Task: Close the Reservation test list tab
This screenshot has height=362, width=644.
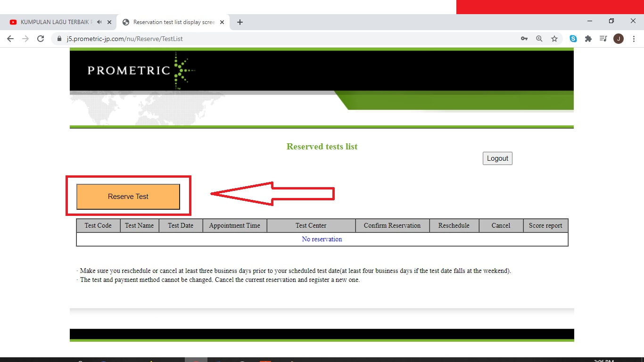Action: [222, 22]
